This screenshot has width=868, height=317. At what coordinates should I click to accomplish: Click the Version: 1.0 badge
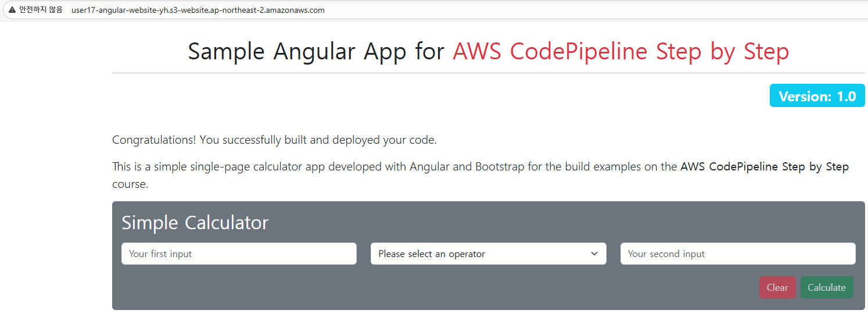(x=817, y=96)
